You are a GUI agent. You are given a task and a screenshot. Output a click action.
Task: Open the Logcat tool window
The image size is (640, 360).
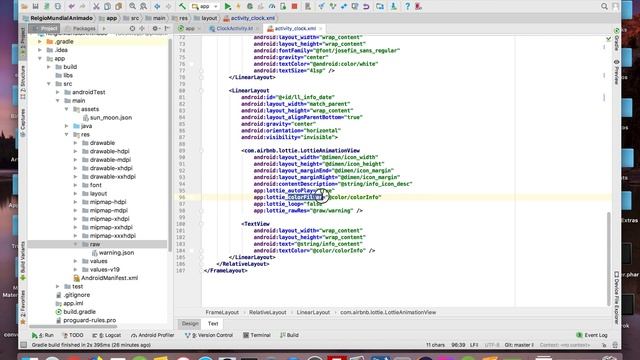pyautogui.click(x=107, y=335)
